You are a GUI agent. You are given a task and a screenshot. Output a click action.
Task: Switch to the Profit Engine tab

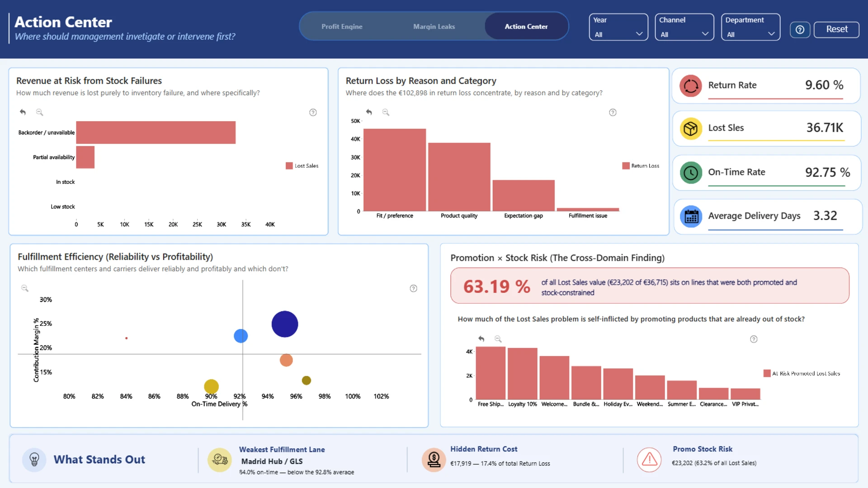(342, 27)
